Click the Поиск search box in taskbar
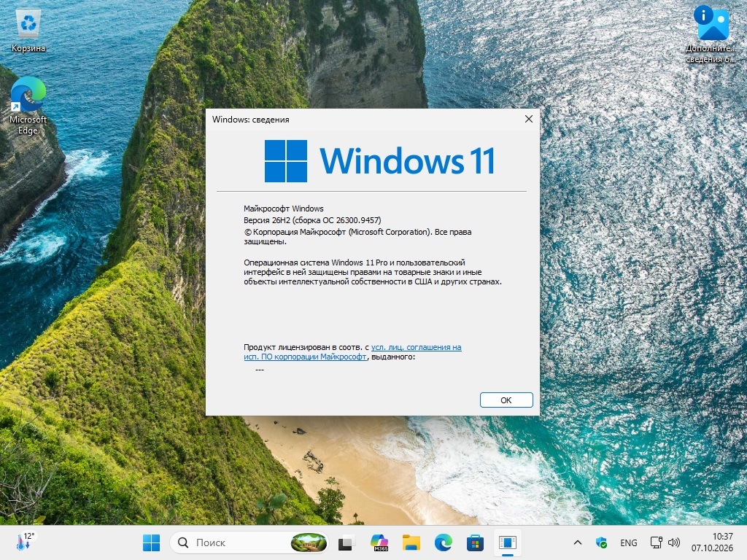 249,542
